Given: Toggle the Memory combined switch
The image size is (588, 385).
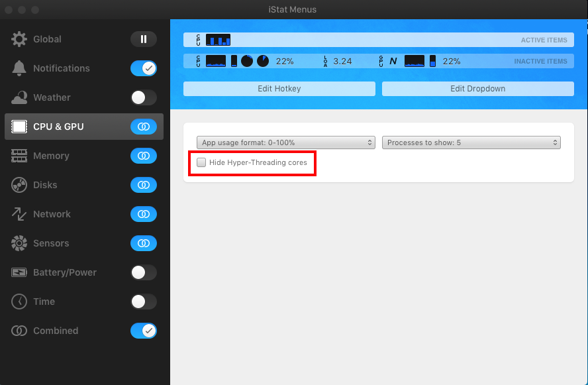Looking at the screenshot, I should tap(144, 156).
